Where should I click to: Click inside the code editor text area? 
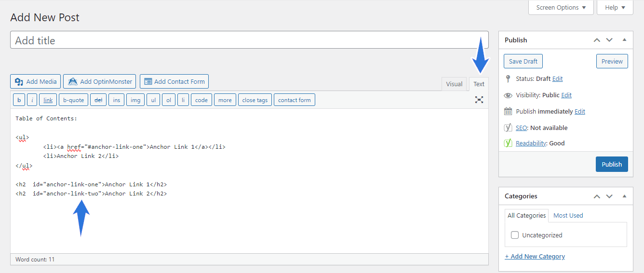coord(249,181)
